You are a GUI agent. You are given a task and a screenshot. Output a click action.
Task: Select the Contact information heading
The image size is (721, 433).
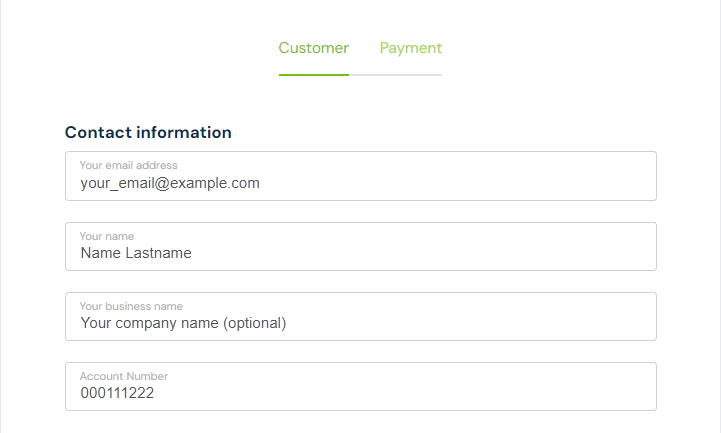(148, 132)
